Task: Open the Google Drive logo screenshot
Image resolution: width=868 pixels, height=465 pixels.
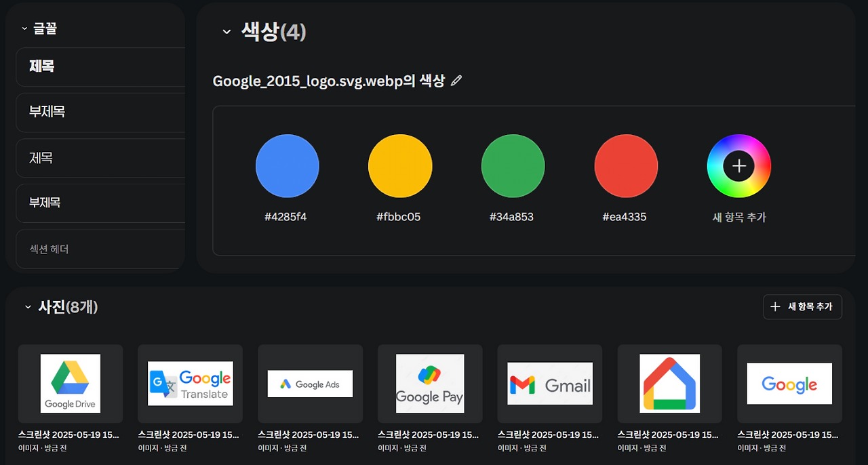Action: pos(70,384)
